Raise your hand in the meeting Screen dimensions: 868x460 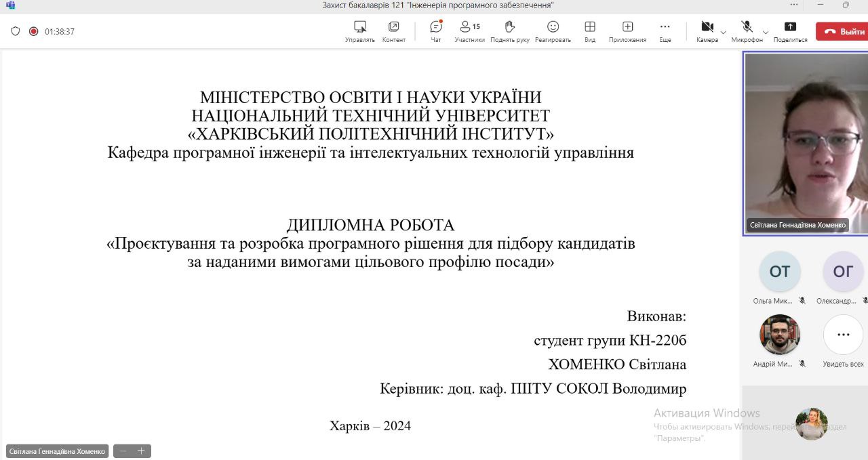click(x=510, y=30)
